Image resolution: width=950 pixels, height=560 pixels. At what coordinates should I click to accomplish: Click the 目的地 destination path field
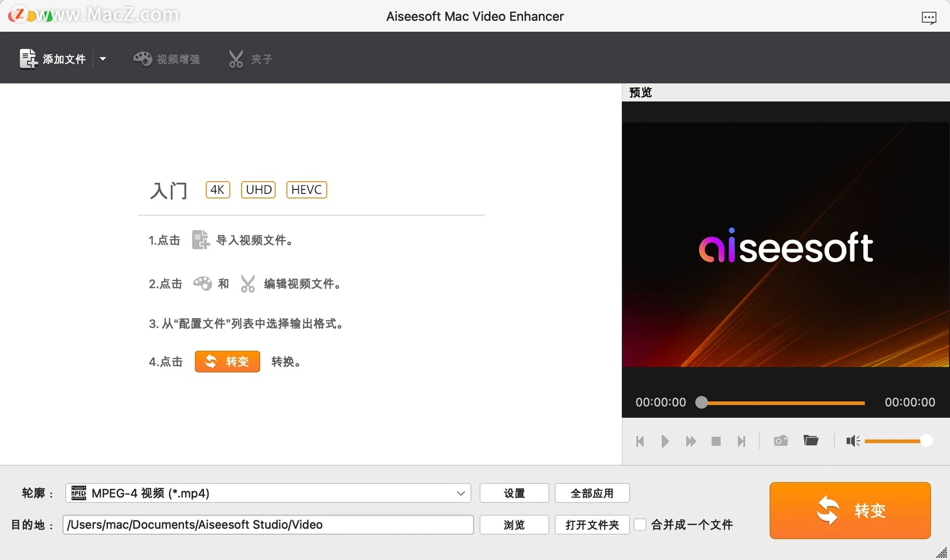[x=268, y=524]
